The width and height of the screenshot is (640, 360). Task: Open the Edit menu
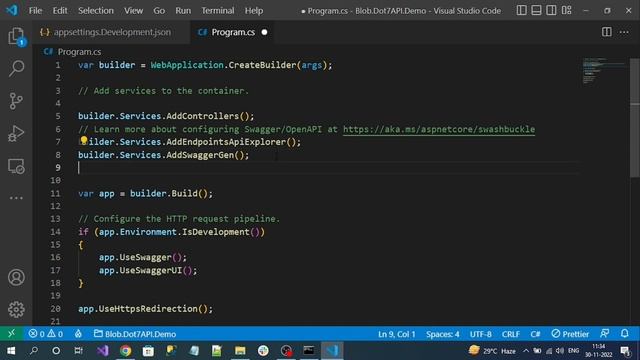point(60,11)
